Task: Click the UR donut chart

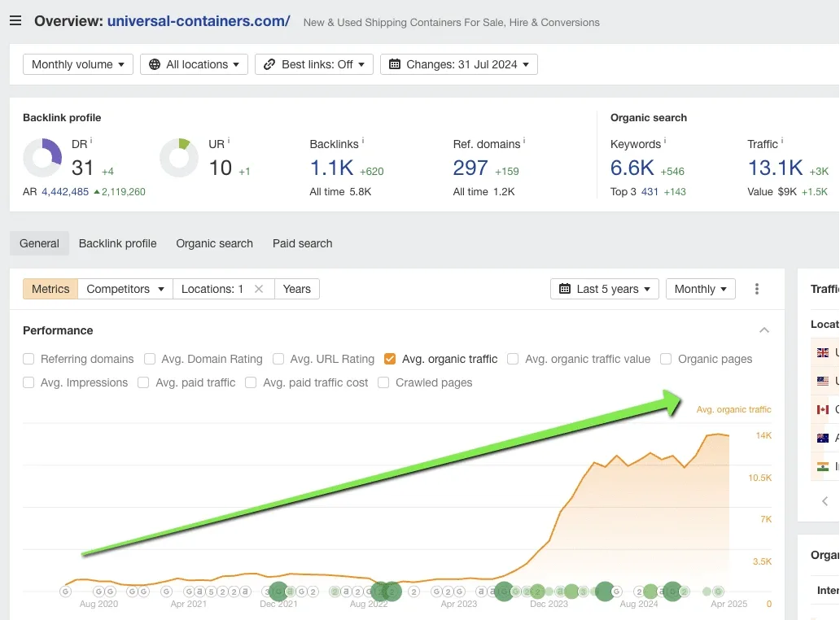Action: [179, 158]
